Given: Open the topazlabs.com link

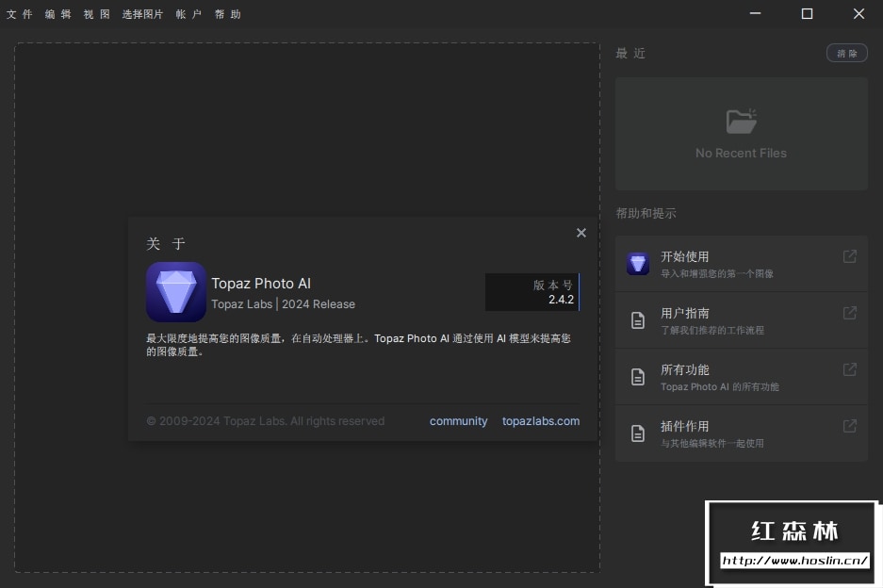Looking at the screenshot, I should tap(541, 420).
